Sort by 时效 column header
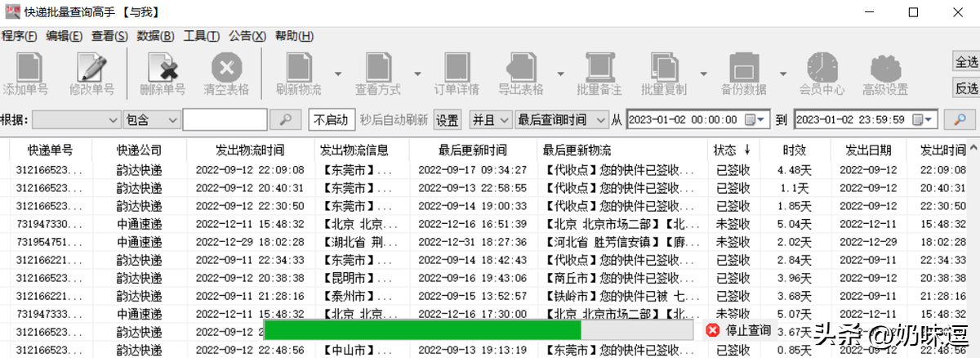This screenshot has height=358, width=980. (795, 150)
